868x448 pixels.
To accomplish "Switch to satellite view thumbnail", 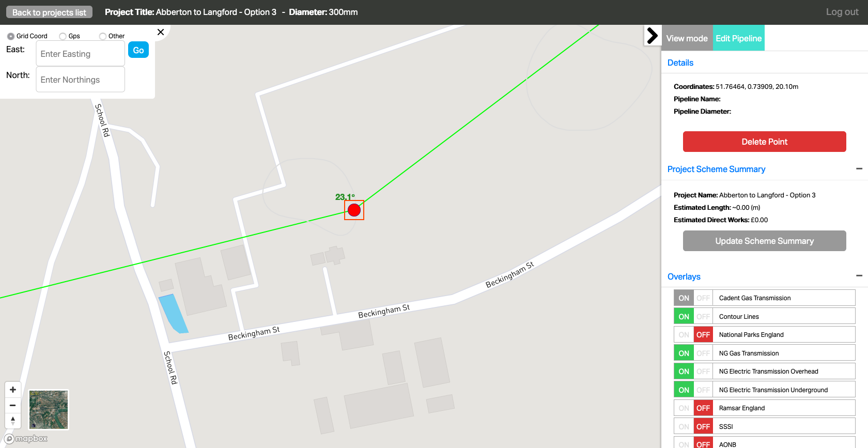I will pyautogui.click(x=49, y=410).
